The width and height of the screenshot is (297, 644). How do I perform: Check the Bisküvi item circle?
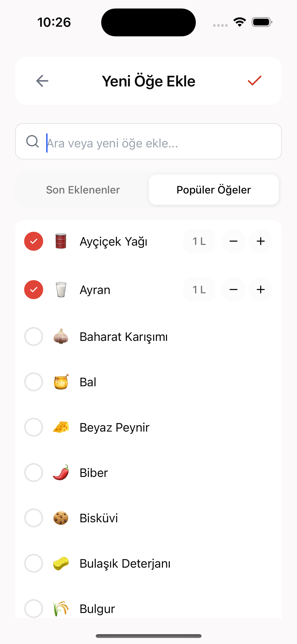point(34,518)
